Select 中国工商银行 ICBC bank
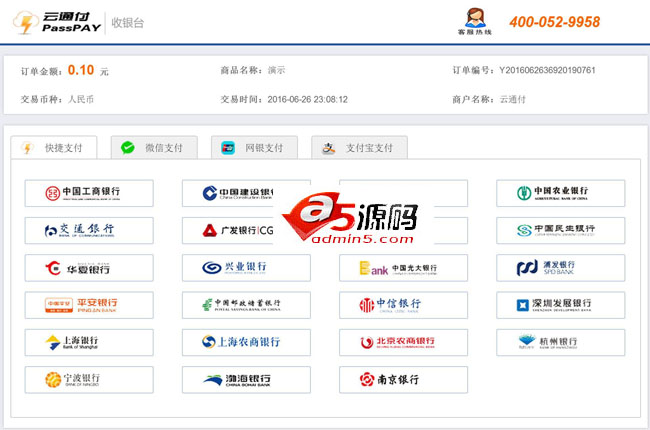Screen dimensions: 650x430 [x=89, y=193]
